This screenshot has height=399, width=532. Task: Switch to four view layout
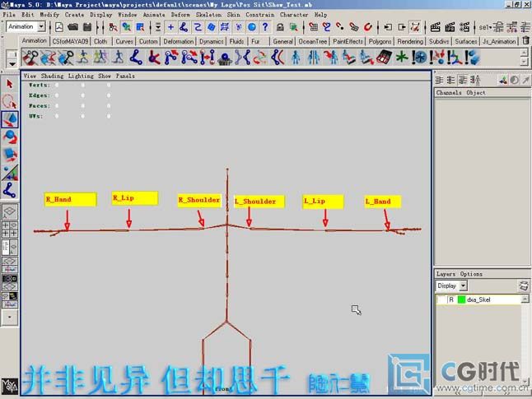pyautogui.click(x=10, y=230)
